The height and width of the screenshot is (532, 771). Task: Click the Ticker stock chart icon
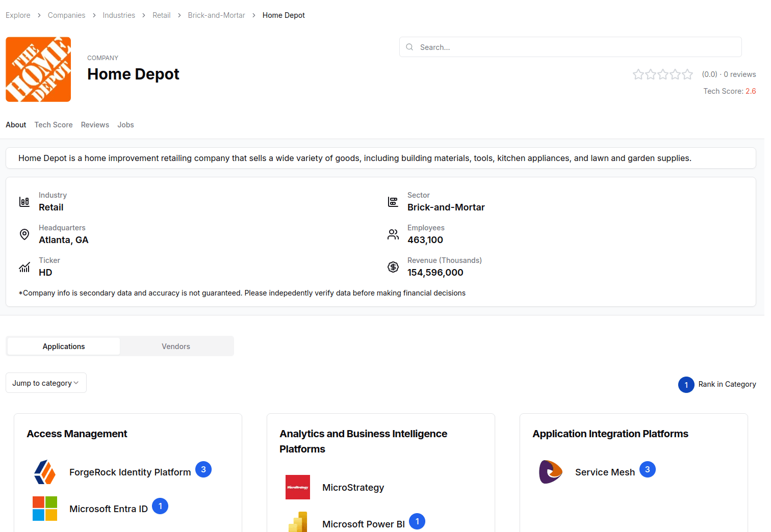24,267
